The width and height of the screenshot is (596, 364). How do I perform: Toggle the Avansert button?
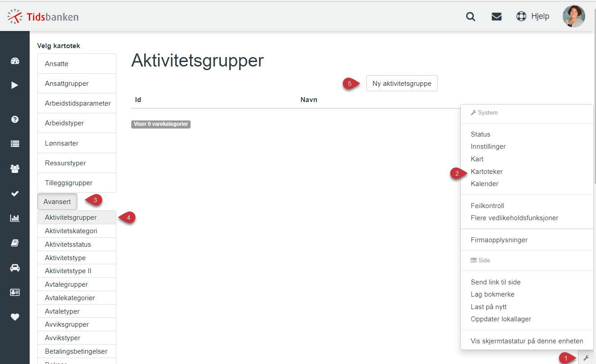click(x=57, y=202)
